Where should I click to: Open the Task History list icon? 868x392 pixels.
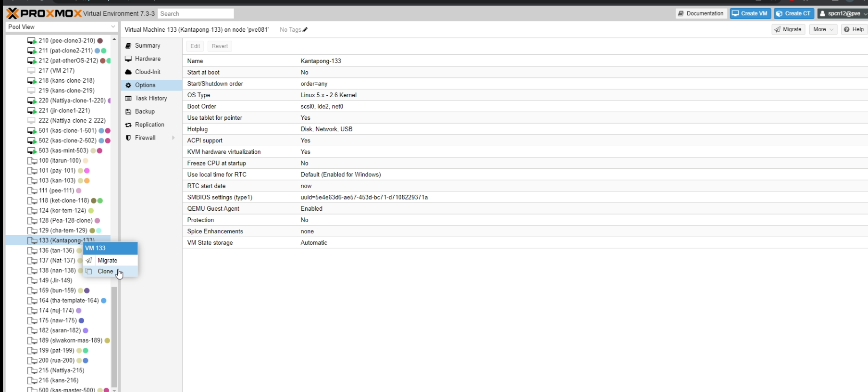pyautogui.click(x=128, y=98)
